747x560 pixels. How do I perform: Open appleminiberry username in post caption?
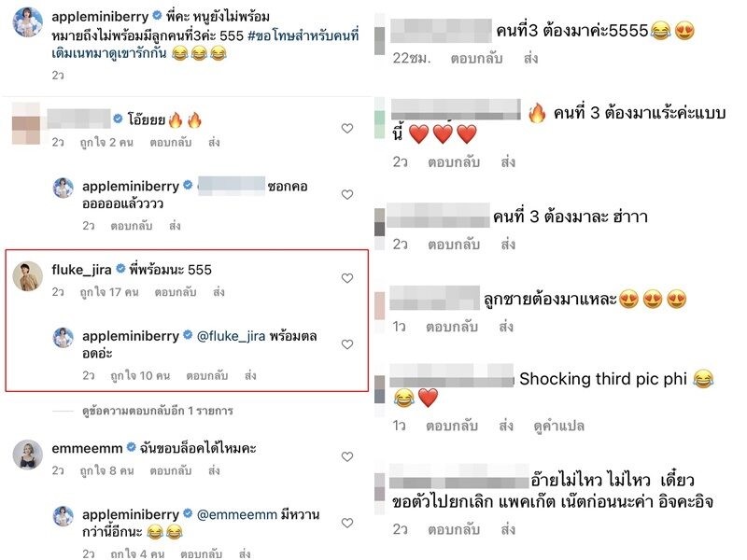point(100,17)
